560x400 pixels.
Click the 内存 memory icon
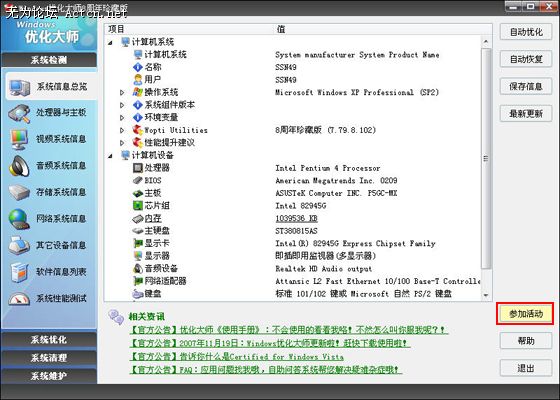(x=138, y=218)
